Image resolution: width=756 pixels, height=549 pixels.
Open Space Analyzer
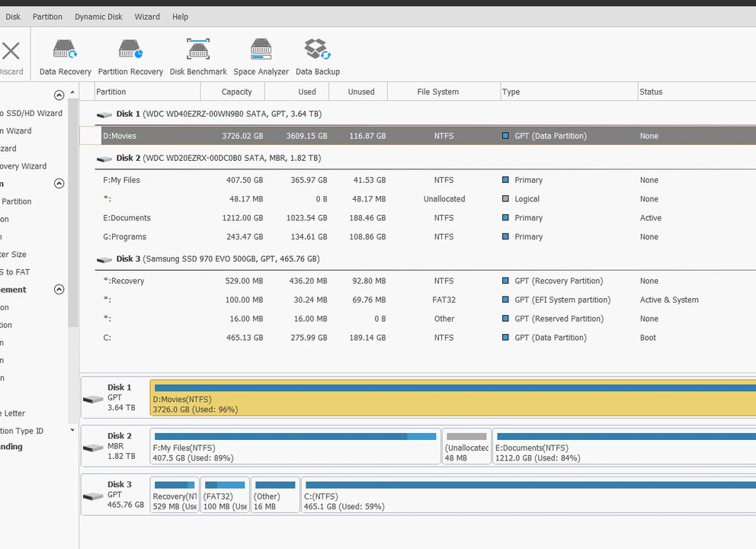coord(261,57)
